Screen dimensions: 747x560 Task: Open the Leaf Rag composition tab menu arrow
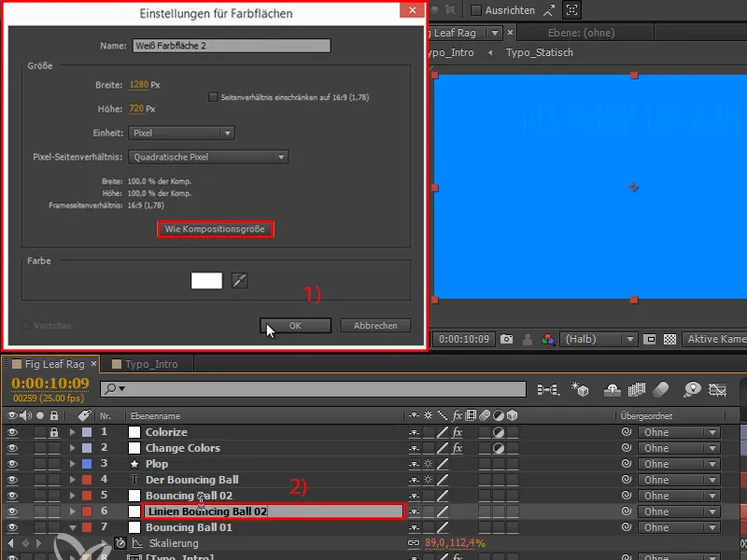495,33
